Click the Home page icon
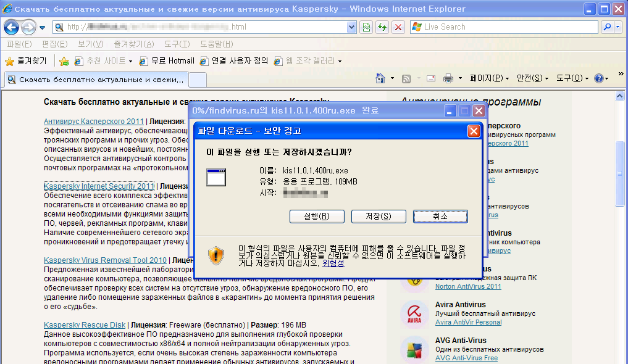Viewport: 628px width, 364px height. click(x=380, y=78)
